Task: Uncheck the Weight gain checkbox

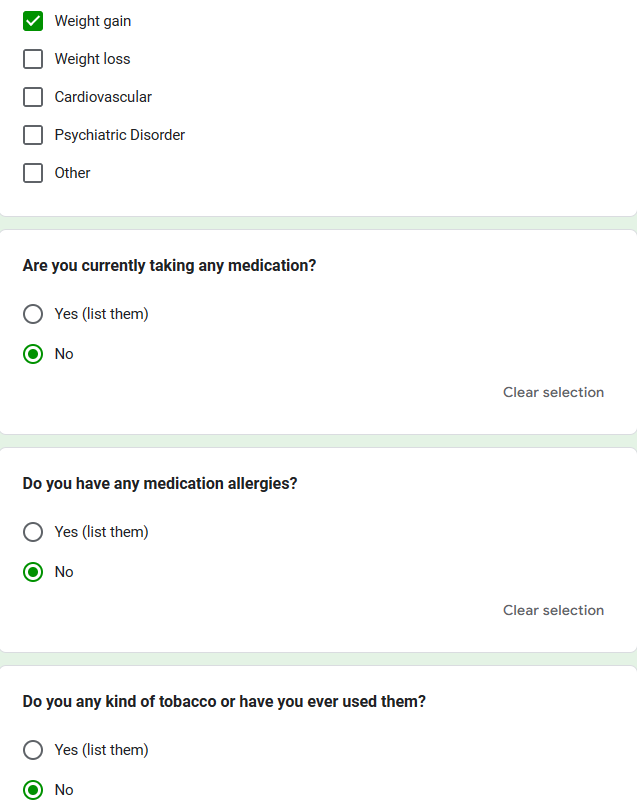Action: pyautogui.click(x=33, y=21)
